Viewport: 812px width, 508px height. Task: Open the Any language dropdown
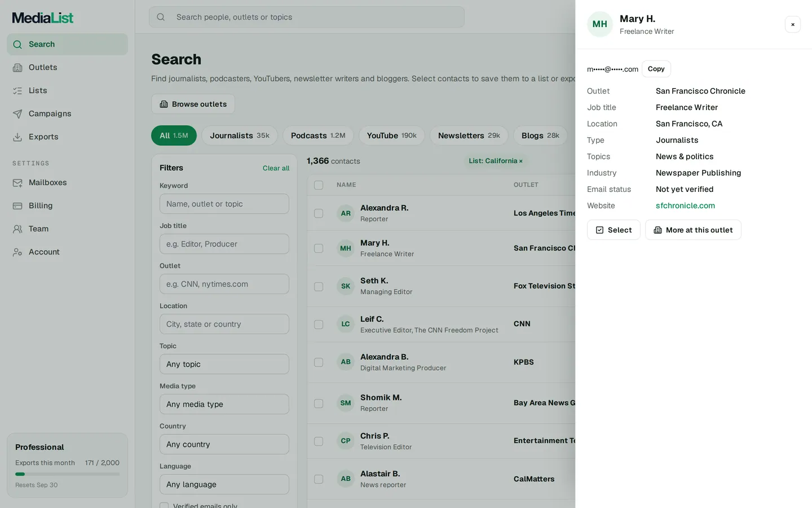point(224,484)
